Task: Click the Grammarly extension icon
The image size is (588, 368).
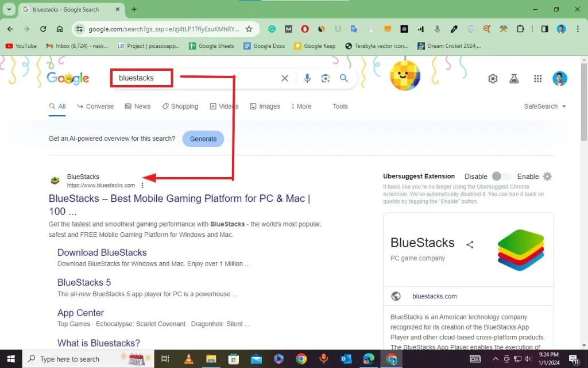Action: click(272, 29)
